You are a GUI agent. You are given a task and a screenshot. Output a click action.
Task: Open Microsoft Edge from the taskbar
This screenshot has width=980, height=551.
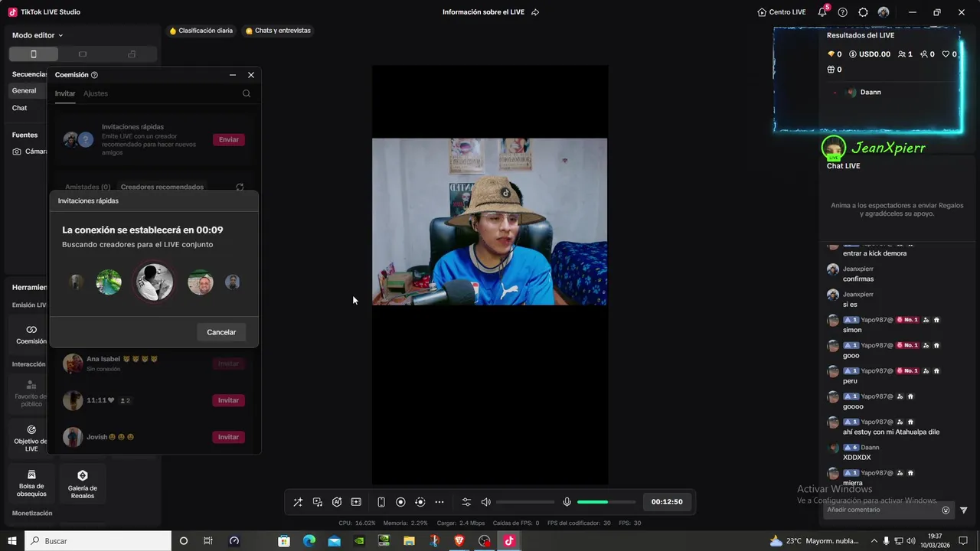pos(309,541)
